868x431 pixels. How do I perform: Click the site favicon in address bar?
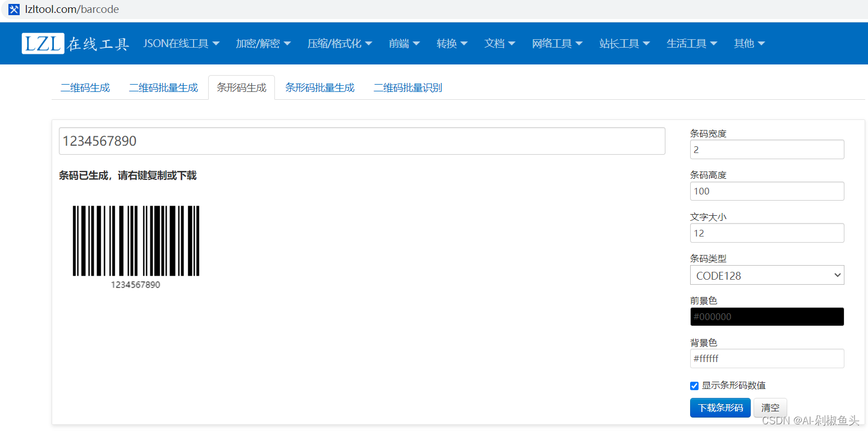14,10
